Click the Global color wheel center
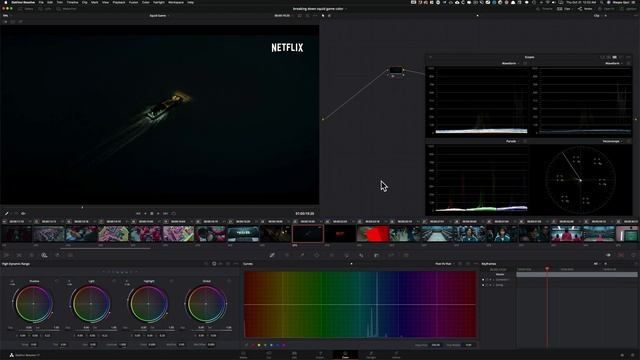640x360 pixels. (206, 304)
